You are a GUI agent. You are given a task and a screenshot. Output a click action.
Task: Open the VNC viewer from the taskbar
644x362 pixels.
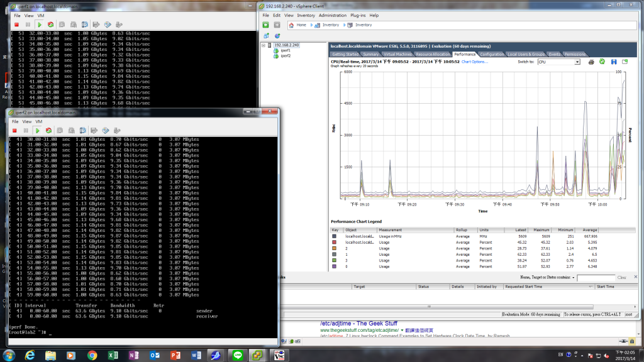pyautogui.click(x=279, y=356)
